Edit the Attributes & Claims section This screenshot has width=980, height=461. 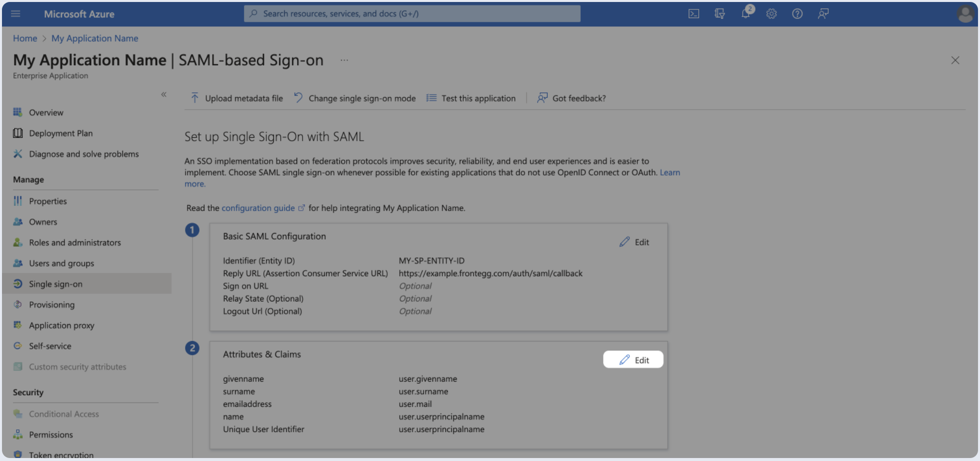coord(633,360)
